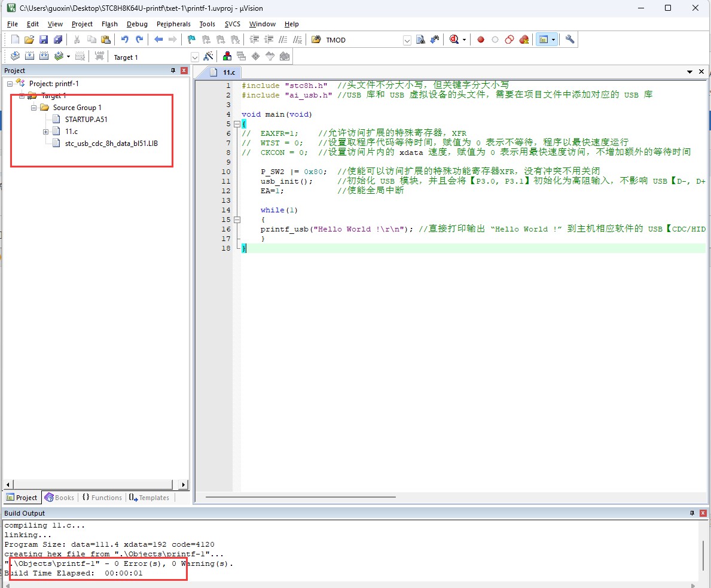Pin the Project panel
The image size is (711, 588).
pyautogui.click(x=173, y=71)
